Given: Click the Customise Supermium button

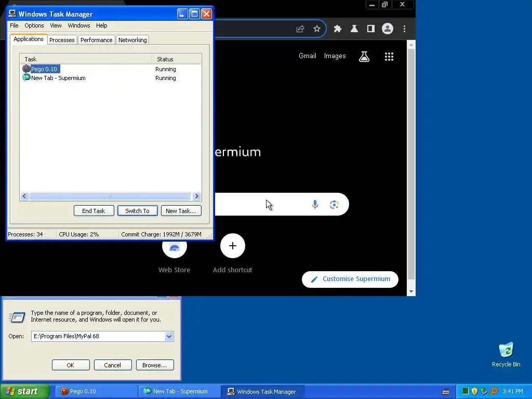Looking at the screenshot, I should (x=350, y=279).
